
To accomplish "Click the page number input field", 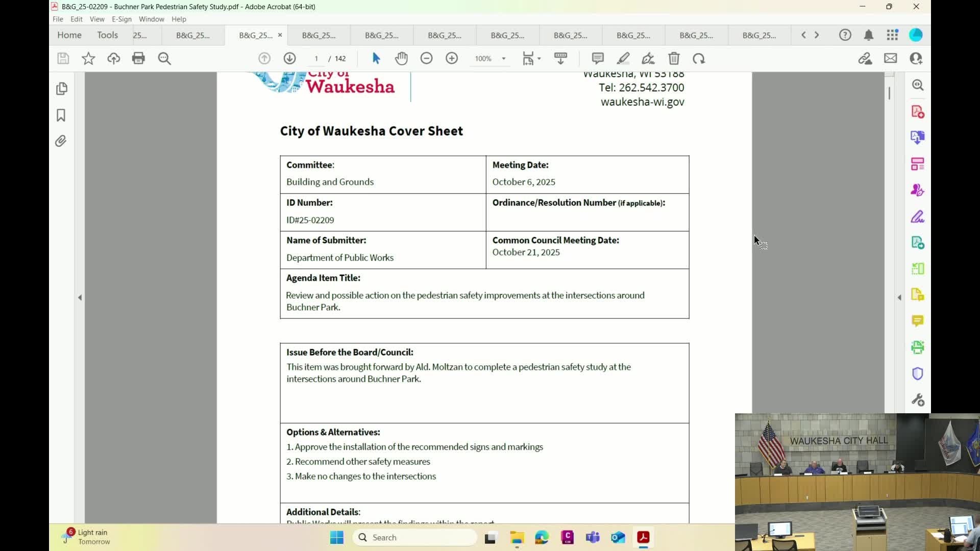I will tap(316, 59).
